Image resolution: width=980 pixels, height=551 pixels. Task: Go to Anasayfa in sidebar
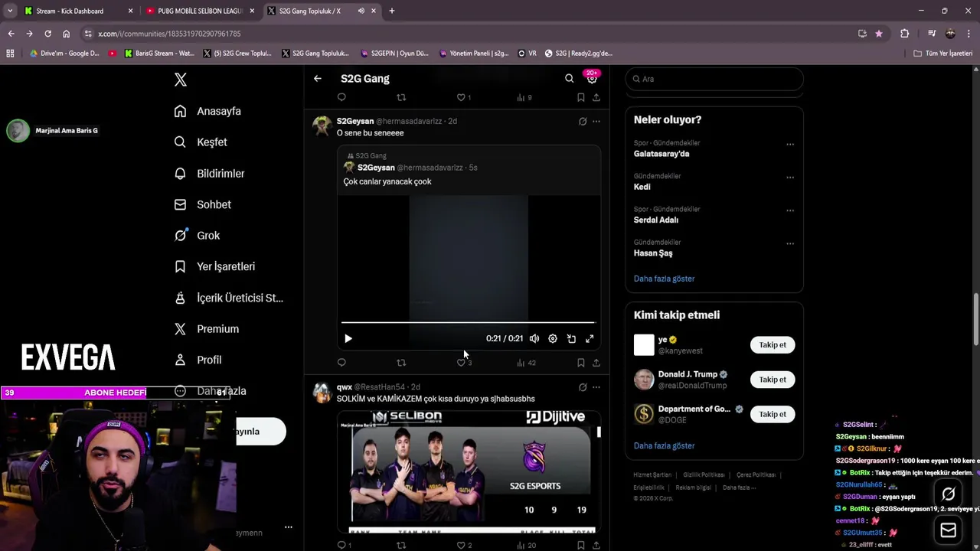tap(207, 111)
